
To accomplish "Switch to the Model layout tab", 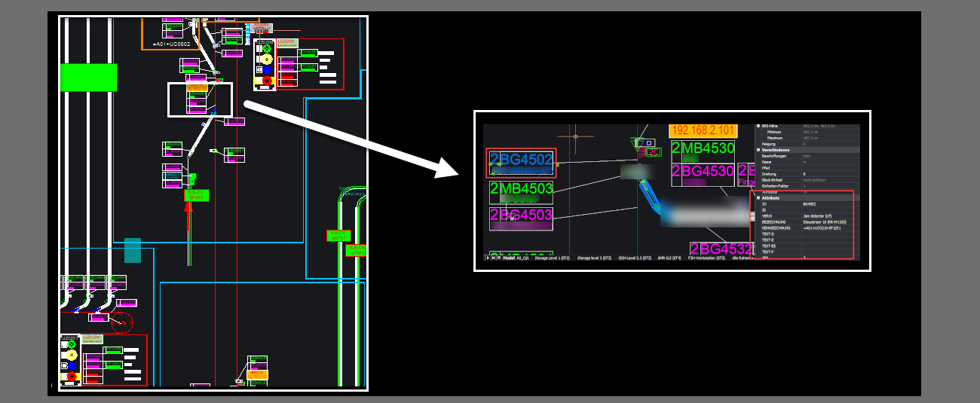I will click(509, 258).
